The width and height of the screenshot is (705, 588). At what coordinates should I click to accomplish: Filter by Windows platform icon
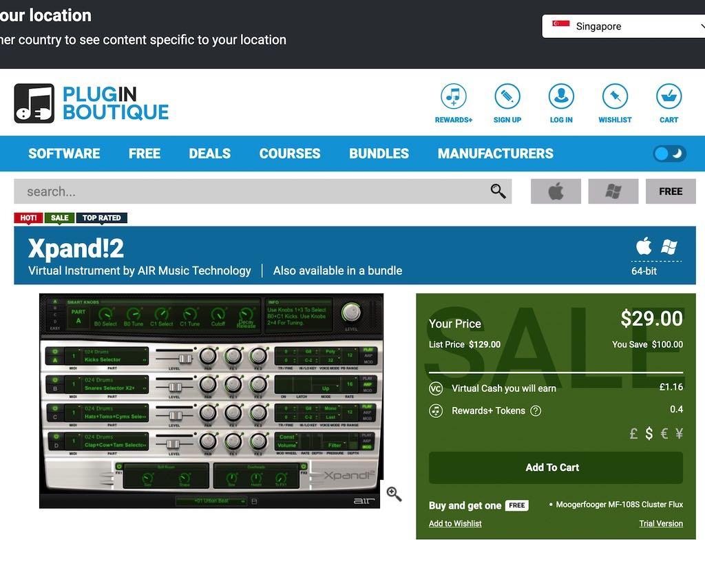(613, 191)
